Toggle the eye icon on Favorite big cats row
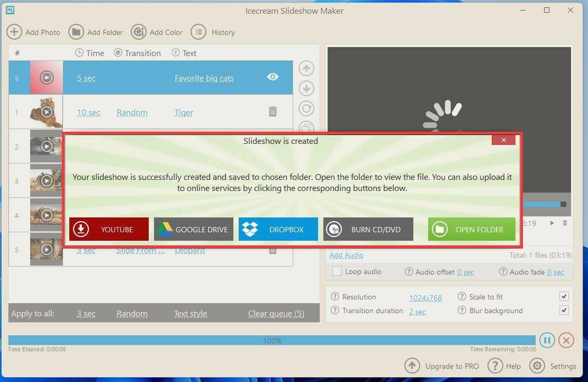The width and height of the screenshot is (588, 382). pyautogui.click(x=273, y=77)
